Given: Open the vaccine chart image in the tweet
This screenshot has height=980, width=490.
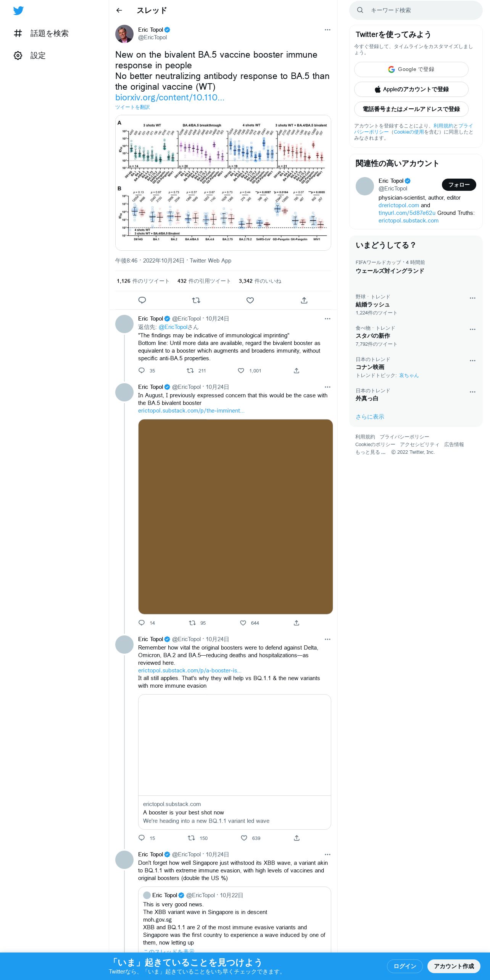Looking at the screenshot, I should point(223,183).
